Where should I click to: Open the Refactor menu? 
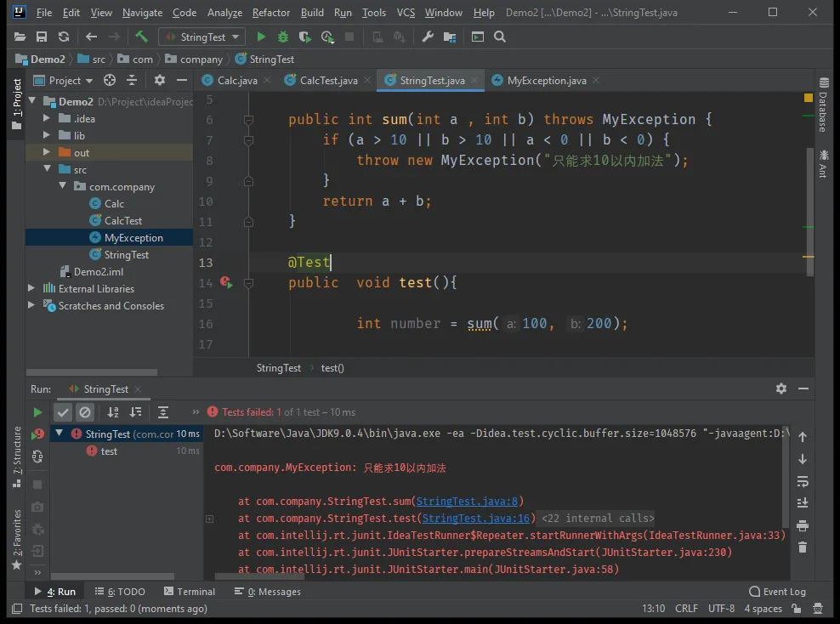tap(270, 13)
